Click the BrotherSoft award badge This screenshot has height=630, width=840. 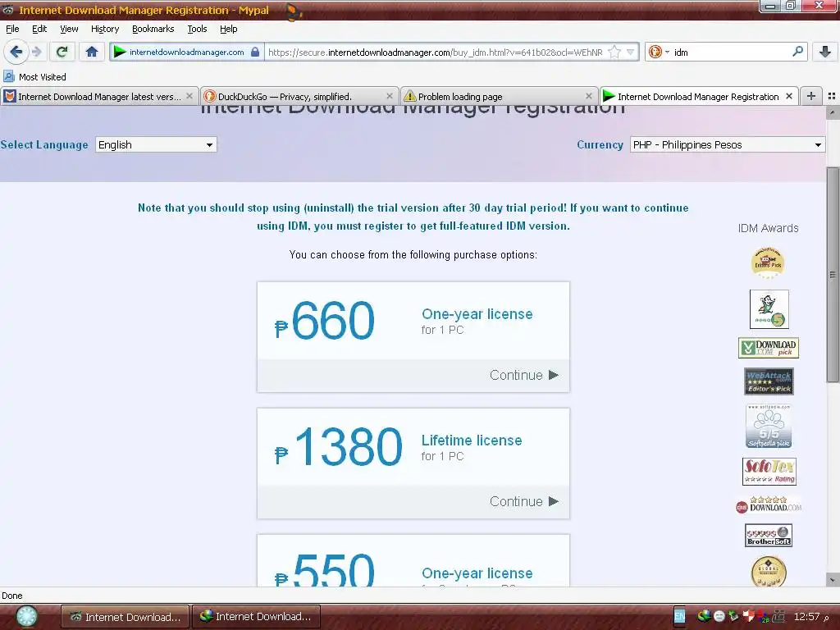tap(768, 535)
